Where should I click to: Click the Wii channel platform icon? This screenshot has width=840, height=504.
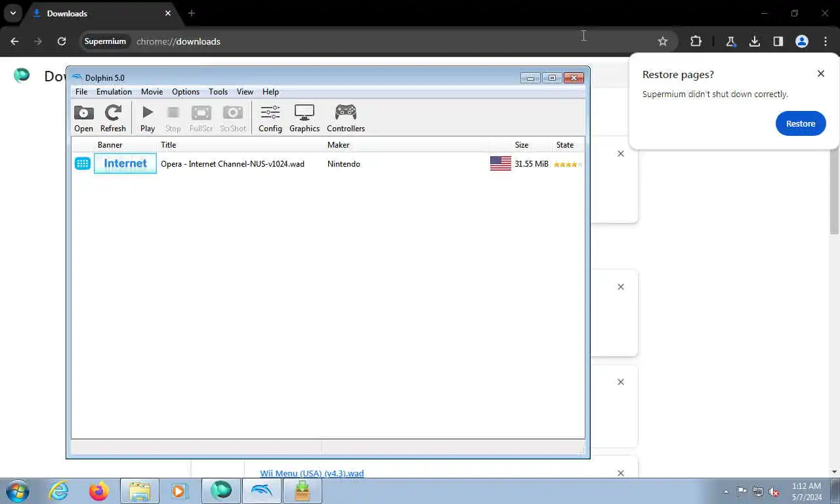(83, 163)
